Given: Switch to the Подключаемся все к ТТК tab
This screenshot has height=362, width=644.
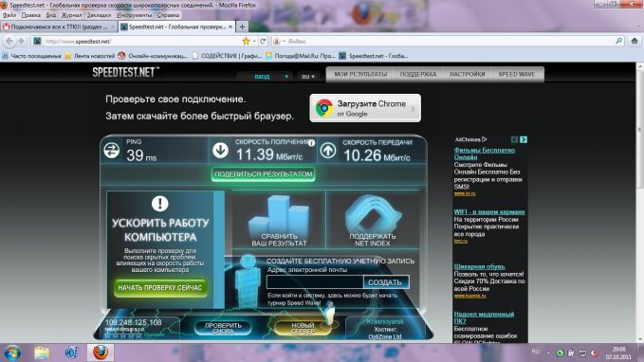Looking at the screenshot, I should pyautogui.click(x=59, y=27).
